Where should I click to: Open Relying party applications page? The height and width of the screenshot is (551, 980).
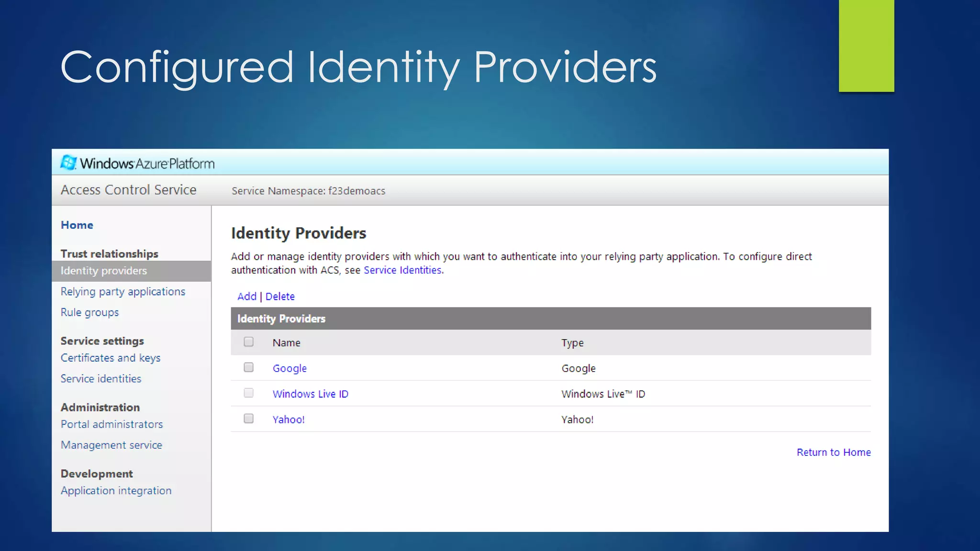122,291
